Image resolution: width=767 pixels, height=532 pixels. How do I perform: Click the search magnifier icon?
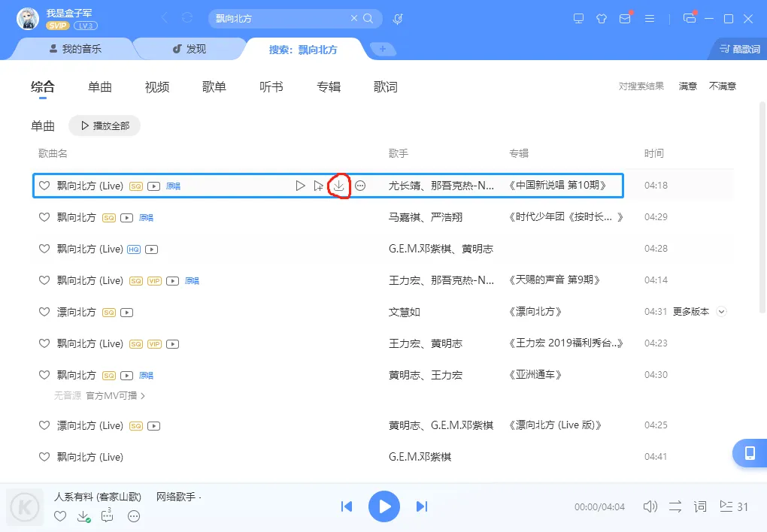pyautogui.click(x=368, y=19)
